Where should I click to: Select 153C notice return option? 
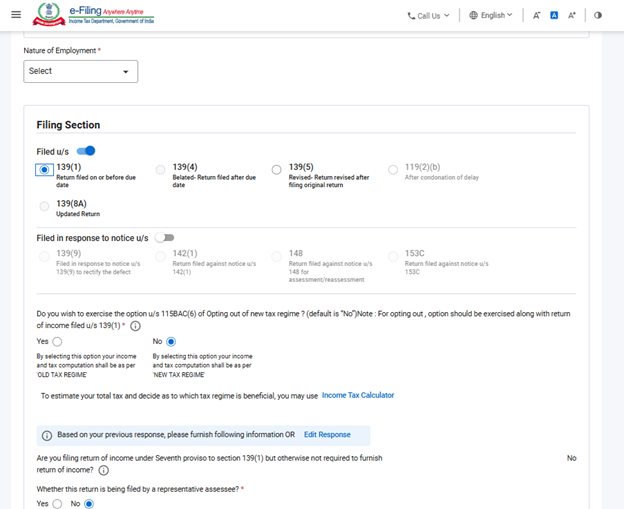(x=393, y=256)
